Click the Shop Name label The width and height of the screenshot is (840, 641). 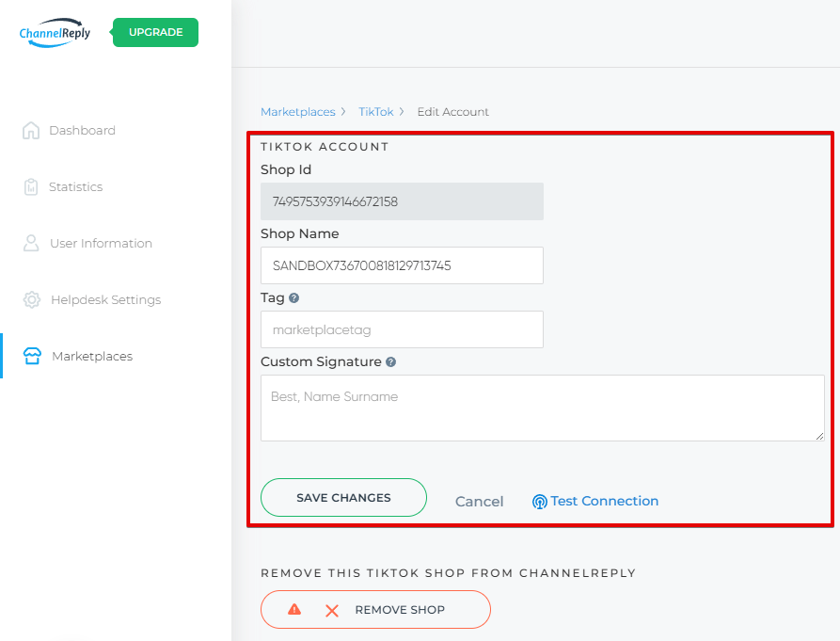300,234
